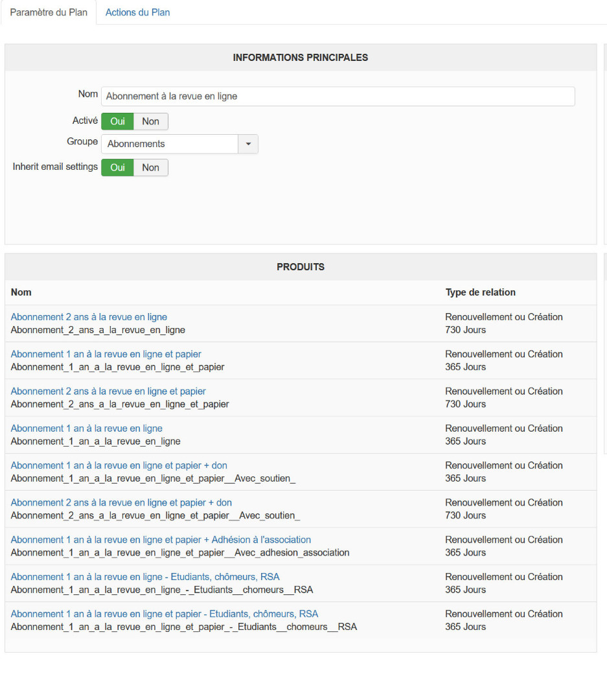Select the Paramètre du Plan tab
The image size is (607, 700).
click(49, 12)
